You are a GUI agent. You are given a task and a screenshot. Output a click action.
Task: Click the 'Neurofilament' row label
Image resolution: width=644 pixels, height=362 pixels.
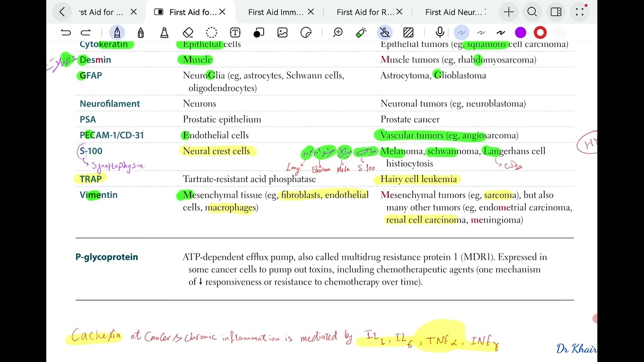click(110, 104)
